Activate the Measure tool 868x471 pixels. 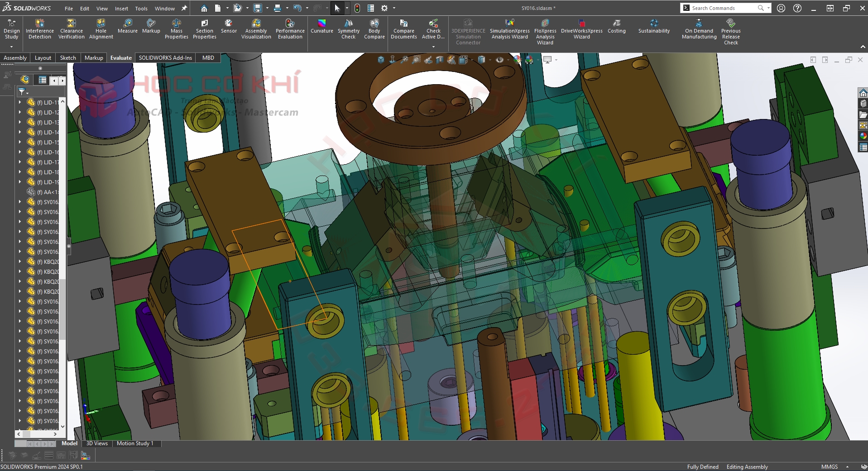click(x=128, y=26)
